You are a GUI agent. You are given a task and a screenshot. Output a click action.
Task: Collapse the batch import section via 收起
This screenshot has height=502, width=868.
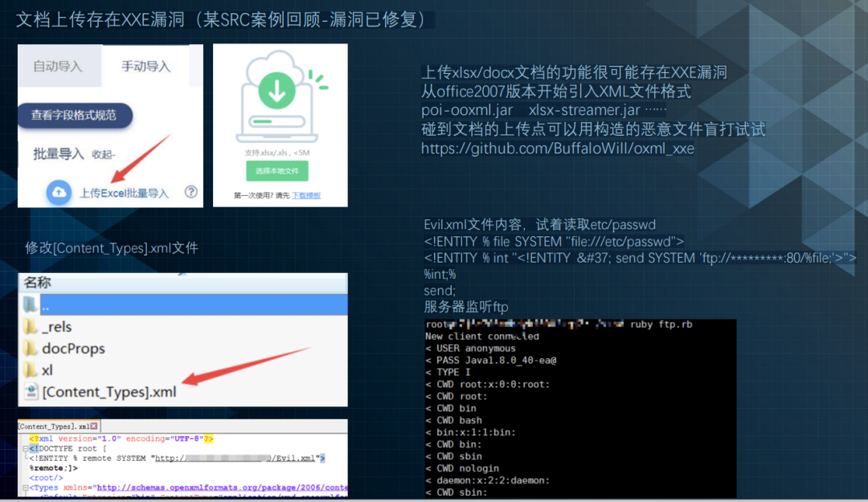pyautogui.click(x=104, y=155)
